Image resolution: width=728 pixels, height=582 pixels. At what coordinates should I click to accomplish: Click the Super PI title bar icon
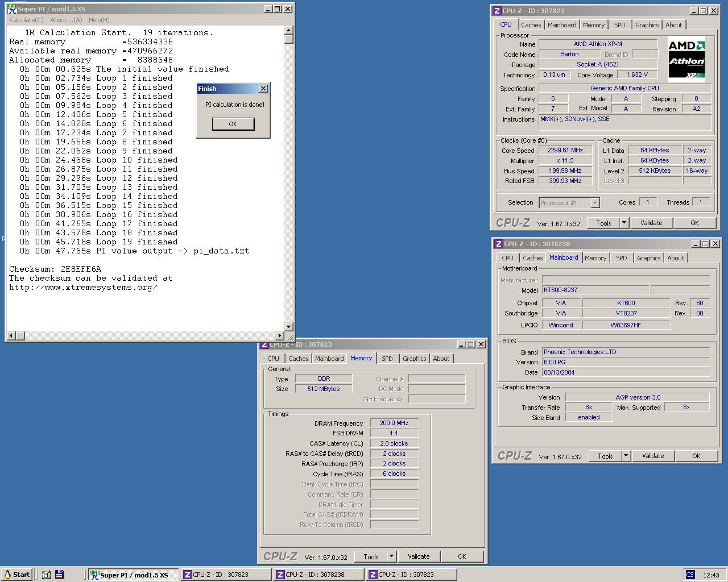coord(12,9)
